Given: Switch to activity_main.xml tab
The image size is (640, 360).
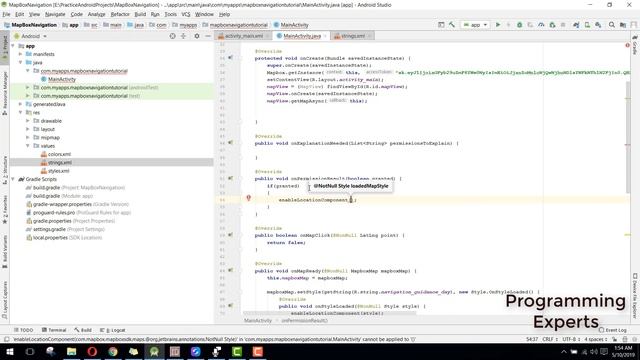Looking at the screenshot, I should click(x=243, y=36).
